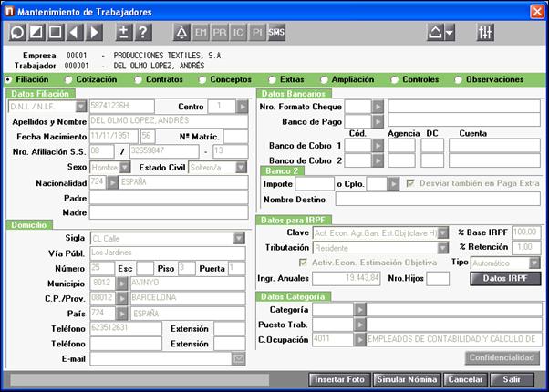
Task: Click the tray output toolbar icon
Action: pyautogui.click(x=435, y=33)
